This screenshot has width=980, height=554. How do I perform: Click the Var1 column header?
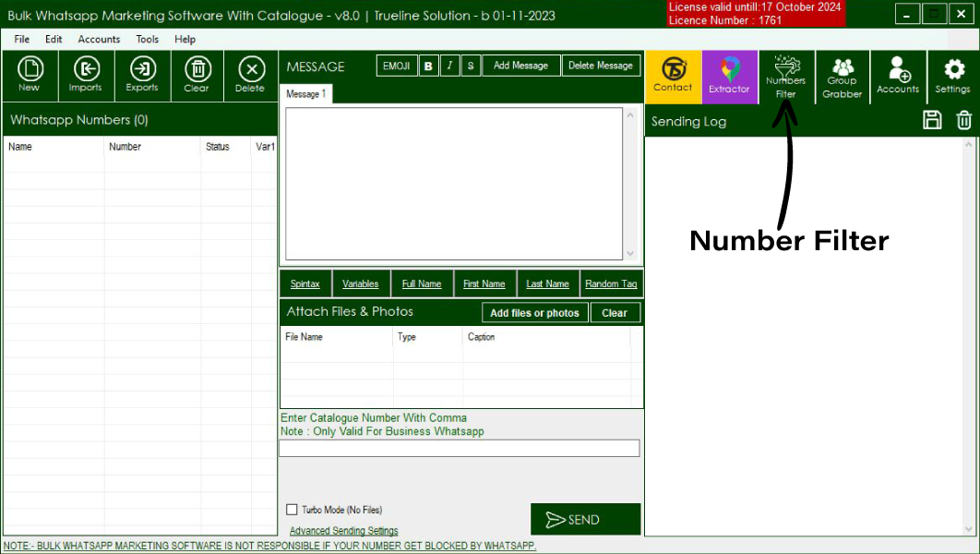pos(264,146)
